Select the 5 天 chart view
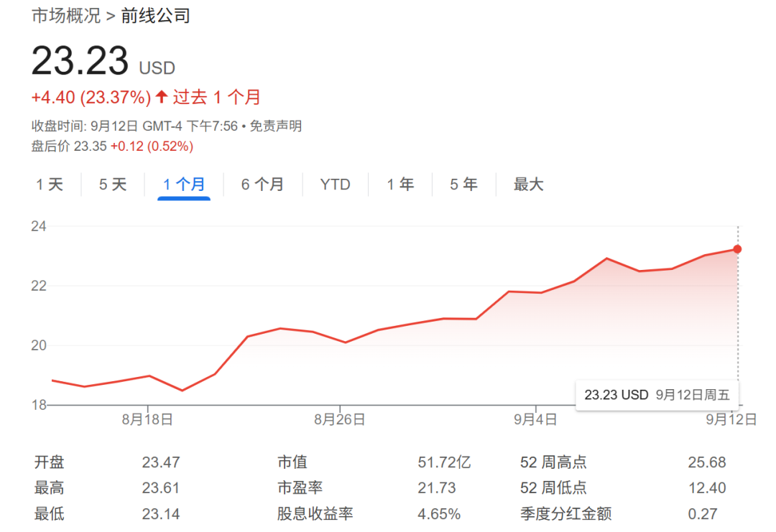 tap(112, 185)
